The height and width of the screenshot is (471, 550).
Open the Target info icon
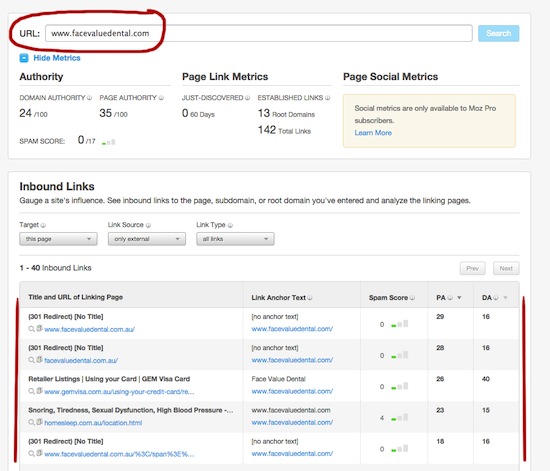(43, 225)
